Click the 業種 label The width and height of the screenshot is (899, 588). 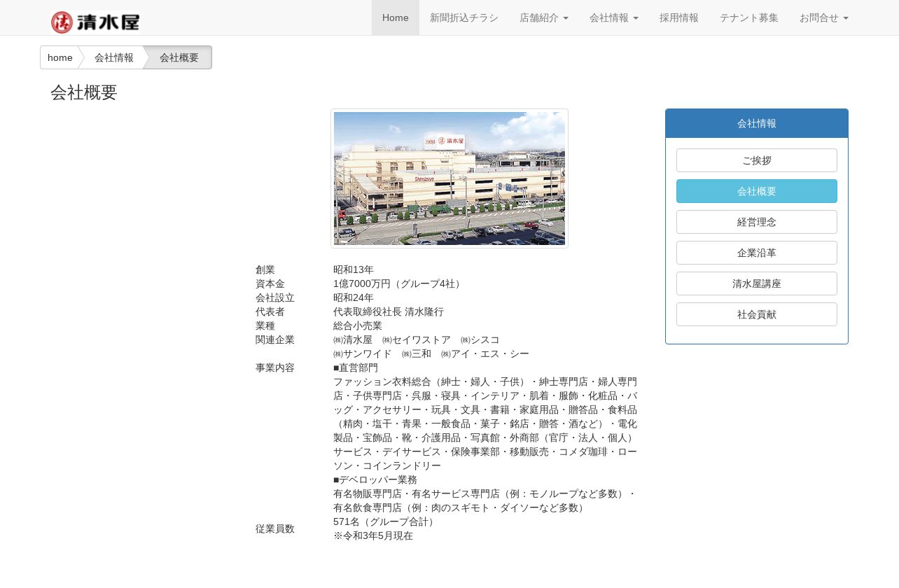265,325
